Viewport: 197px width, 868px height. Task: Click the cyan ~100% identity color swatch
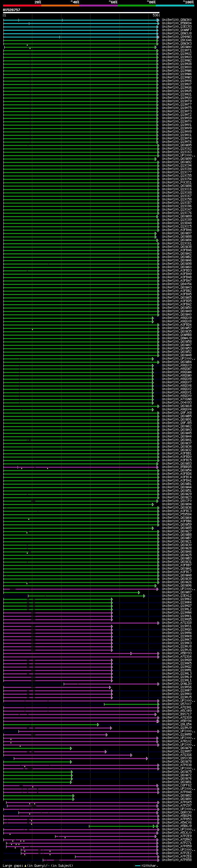click(175, 6)
